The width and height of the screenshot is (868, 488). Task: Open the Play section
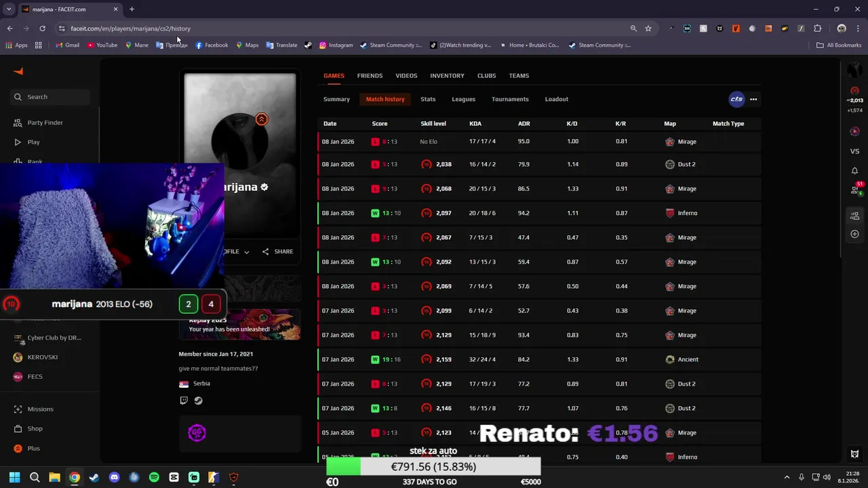(x=26, y=142)
